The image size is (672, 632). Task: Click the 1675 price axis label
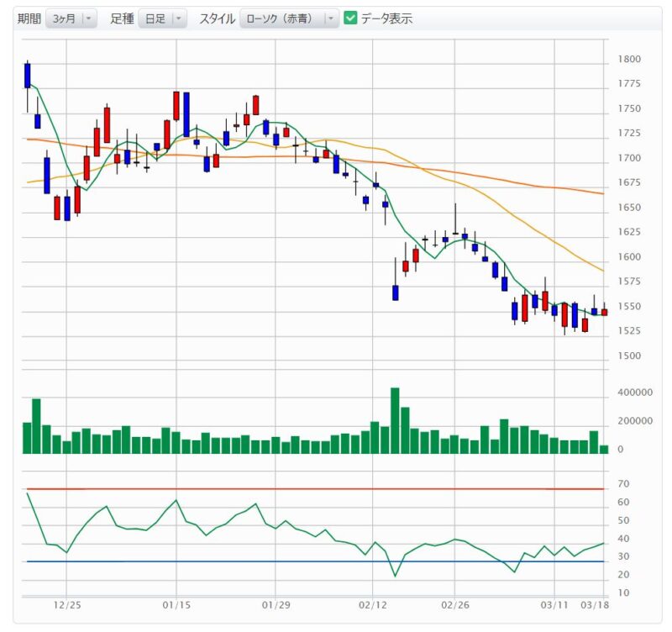(x=629, y=182)
